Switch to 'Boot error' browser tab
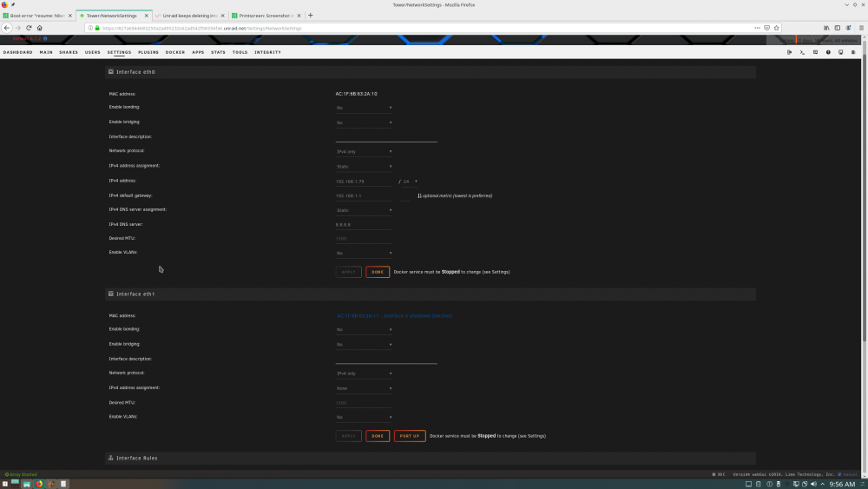868x489 pixels. click(37, 16)
